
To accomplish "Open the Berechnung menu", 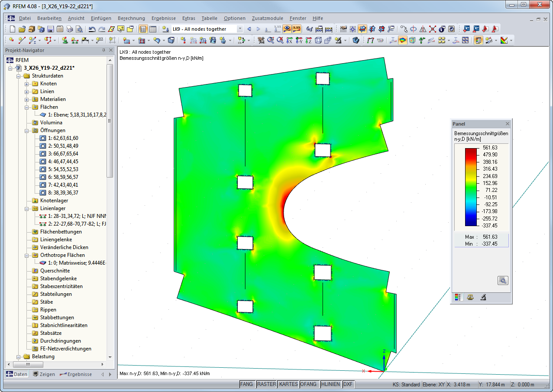I will (x=131, y=18).
